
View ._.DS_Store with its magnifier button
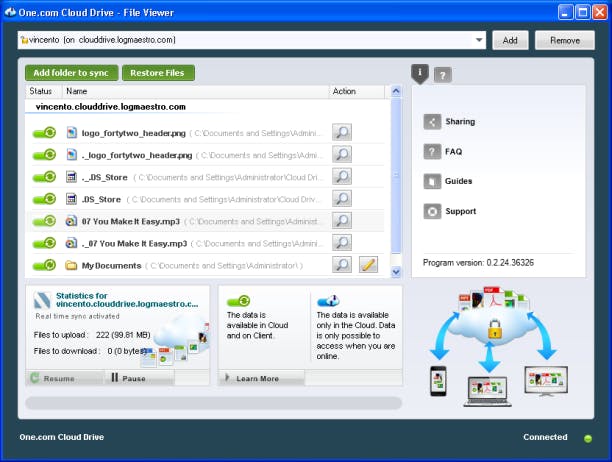point(342,176)
